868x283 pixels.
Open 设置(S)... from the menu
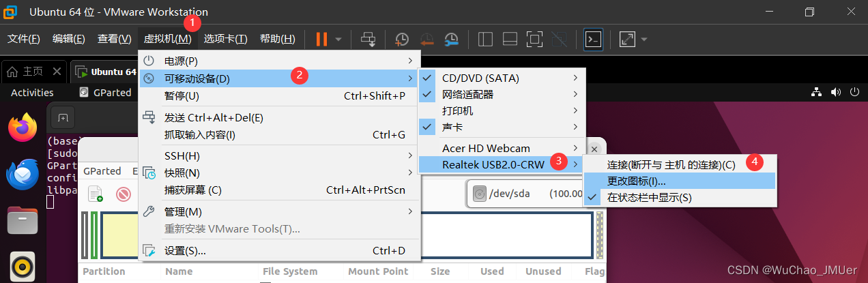pos(279,251)
